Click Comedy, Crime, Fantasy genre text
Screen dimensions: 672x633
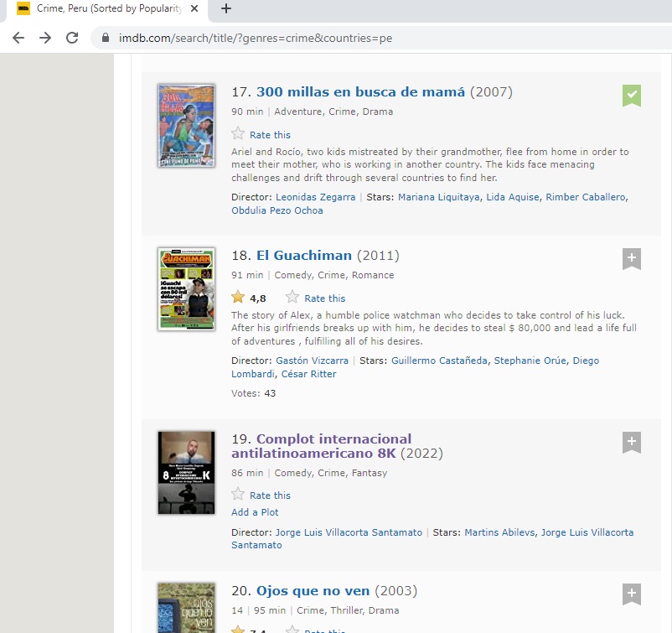[331, 473]
